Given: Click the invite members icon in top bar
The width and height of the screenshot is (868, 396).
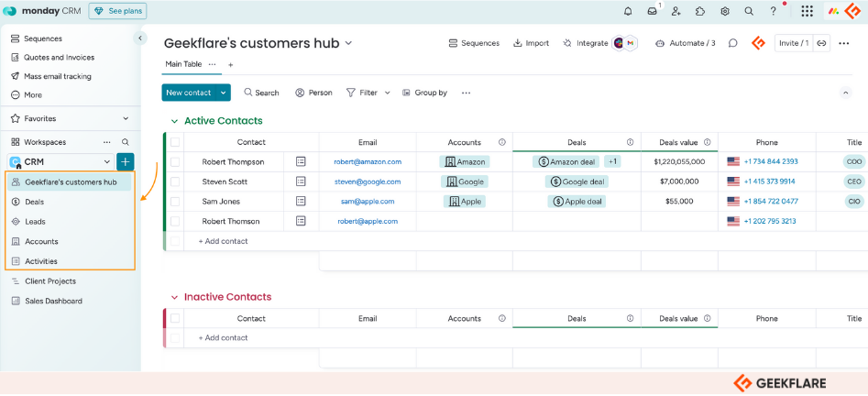Looking at the screenshot, I should [676, 11].
